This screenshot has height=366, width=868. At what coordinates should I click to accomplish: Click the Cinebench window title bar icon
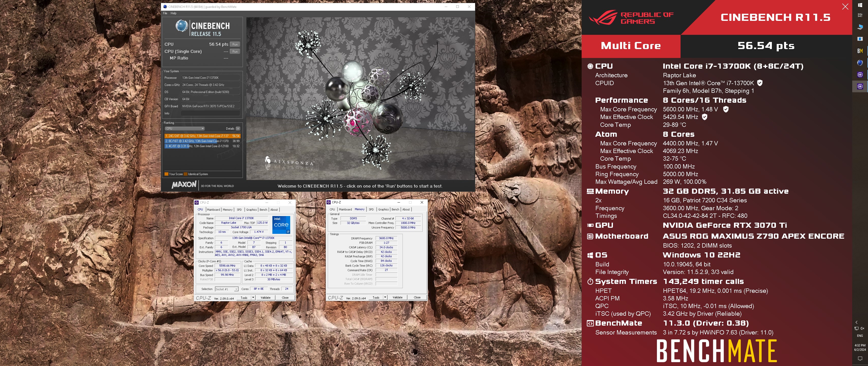pos(165,7)
